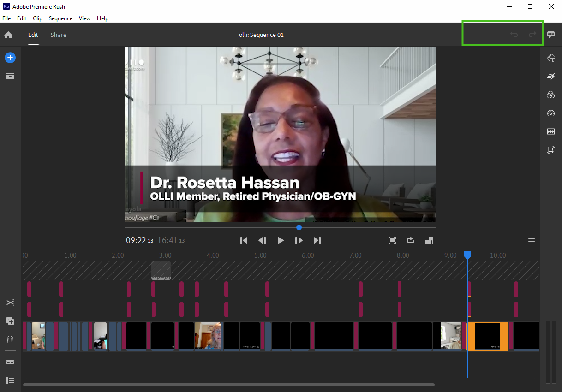Image resolution: width=562 pixels, height=392 pixels.
Task: Expand the timeline audio tracks
Action: coord(10,362)
